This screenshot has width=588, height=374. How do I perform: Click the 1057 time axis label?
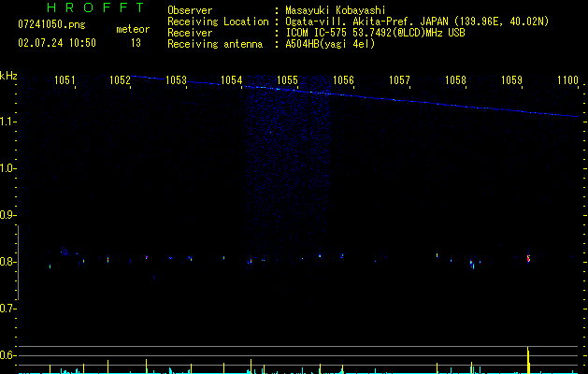pos(399,80)
